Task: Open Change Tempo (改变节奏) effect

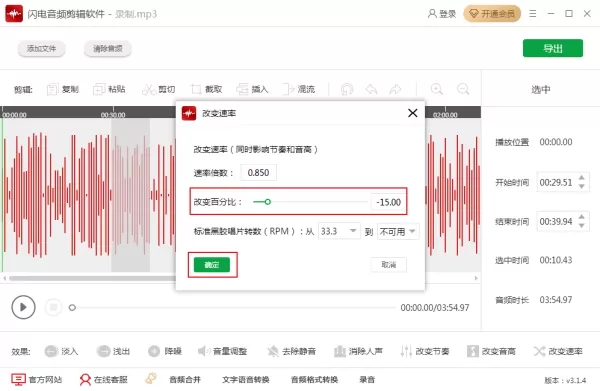Action: (425, 351)
